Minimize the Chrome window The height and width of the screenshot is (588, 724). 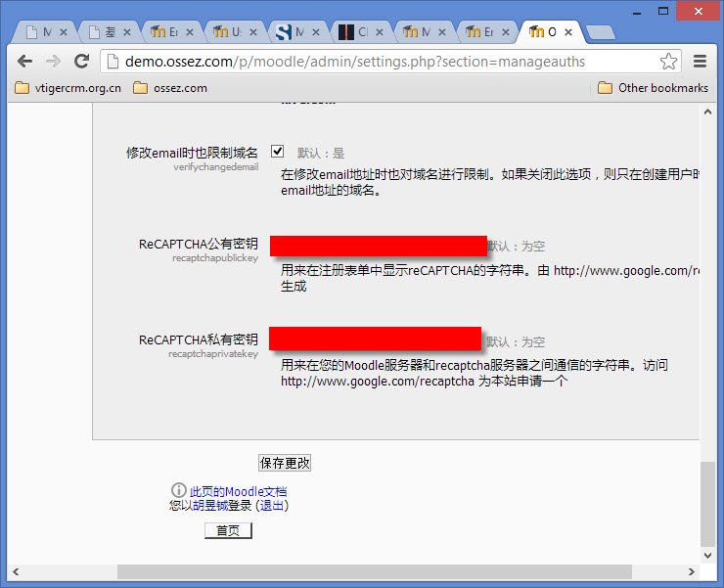point(637,12)
